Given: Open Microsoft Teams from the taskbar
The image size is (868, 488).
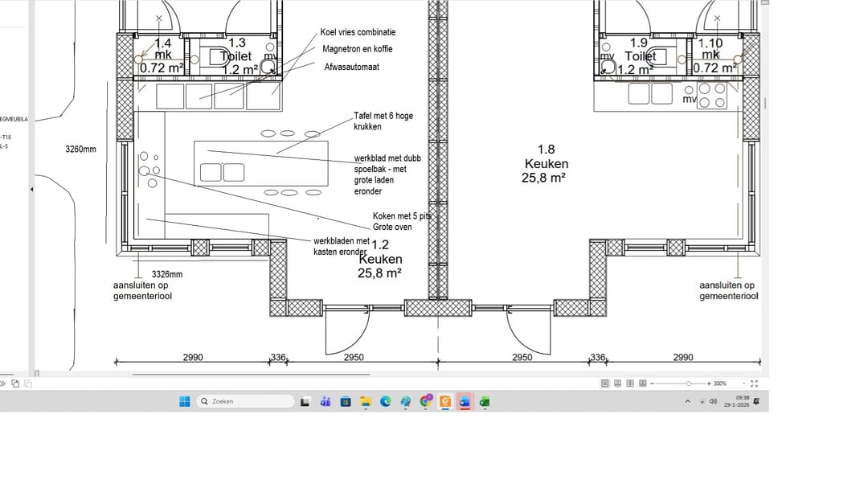Looking at the screenshot, I should tap(325, 401).
